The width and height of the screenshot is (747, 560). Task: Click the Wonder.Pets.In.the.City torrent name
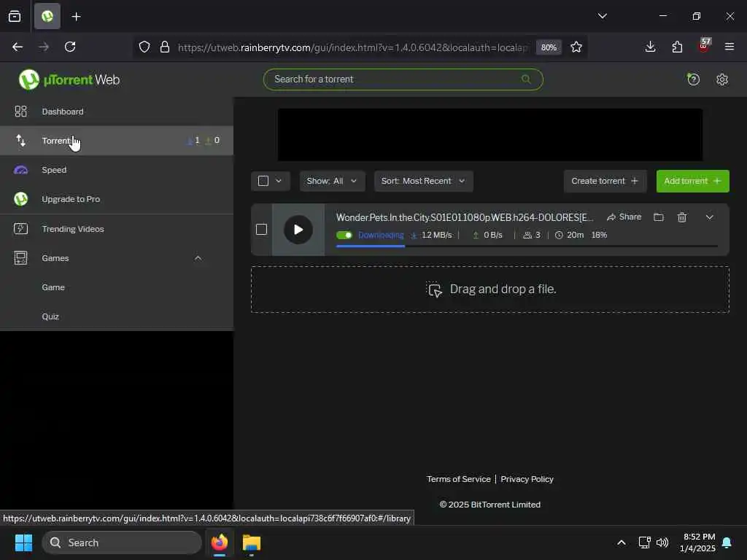click(x=465, y=217)
